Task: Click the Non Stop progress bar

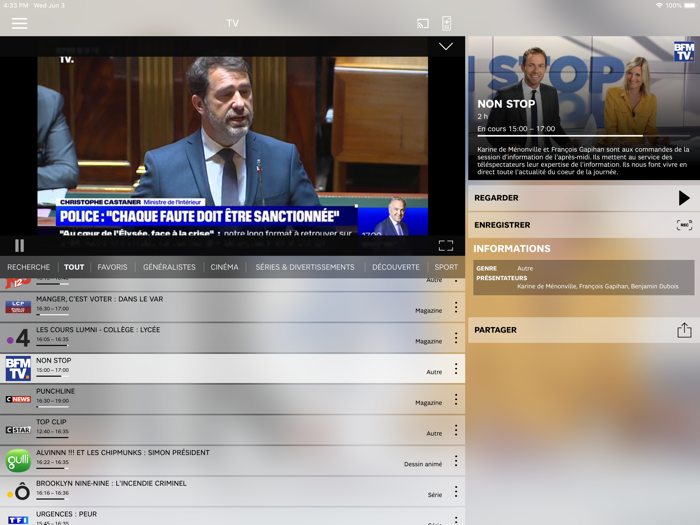Action: [x=584, y=135]
